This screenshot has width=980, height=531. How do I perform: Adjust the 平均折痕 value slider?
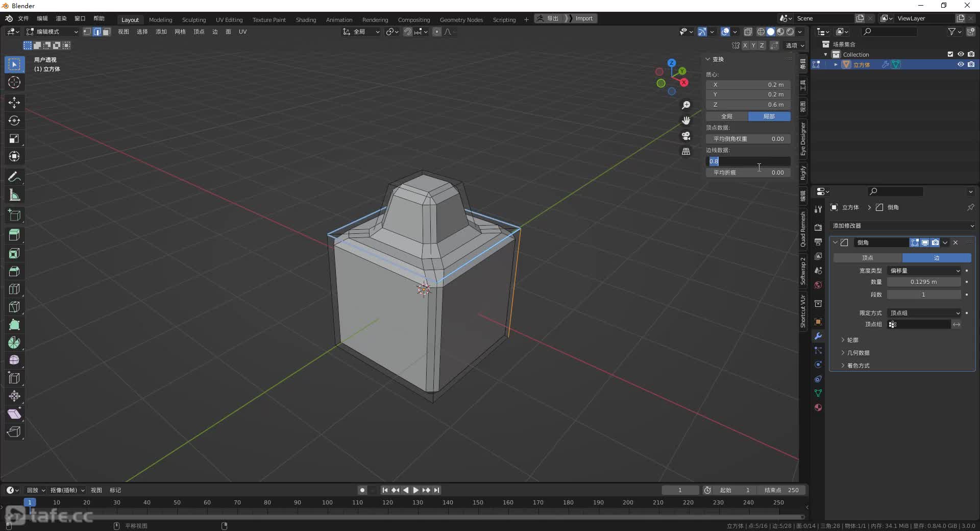point(748,173)
